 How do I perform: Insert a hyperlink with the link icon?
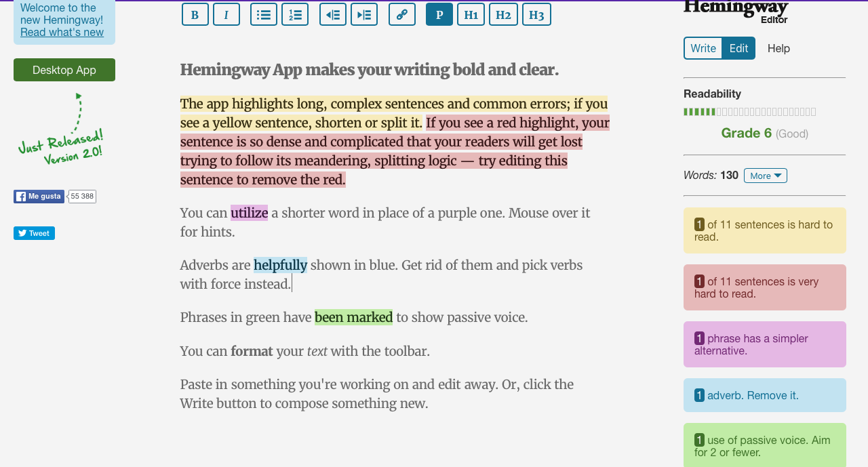[402, 14]
